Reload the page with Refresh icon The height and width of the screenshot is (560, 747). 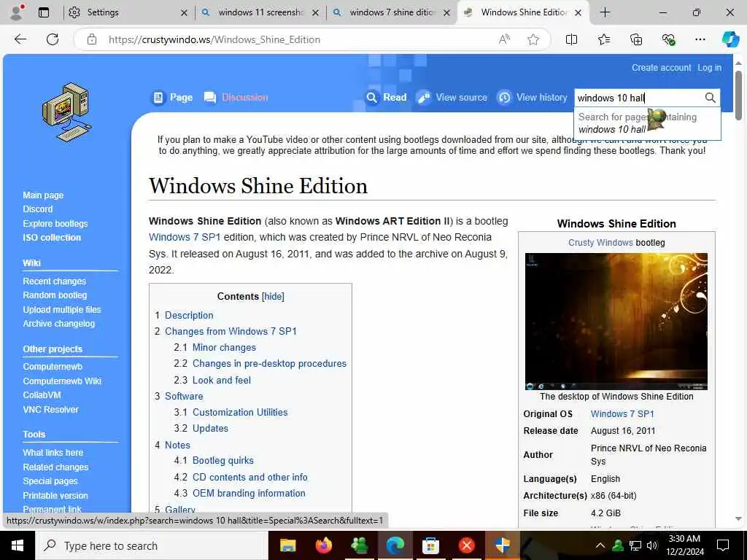[53, 39]
